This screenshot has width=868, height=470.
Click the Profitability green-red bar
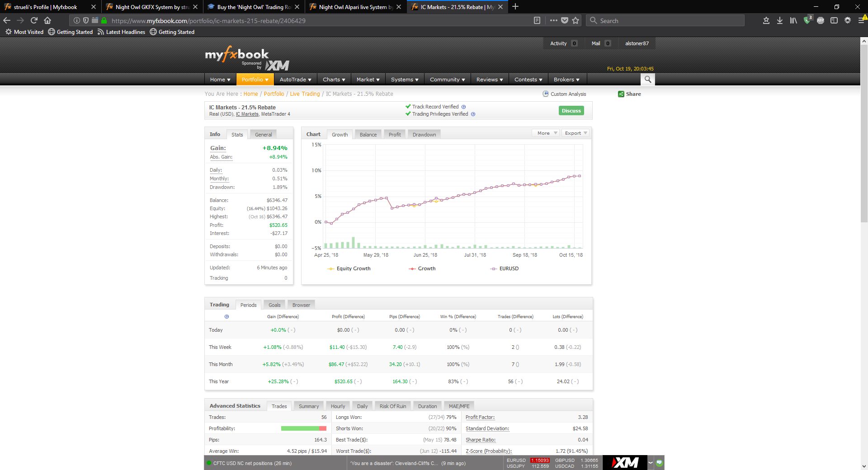click(x=304, y=428)
